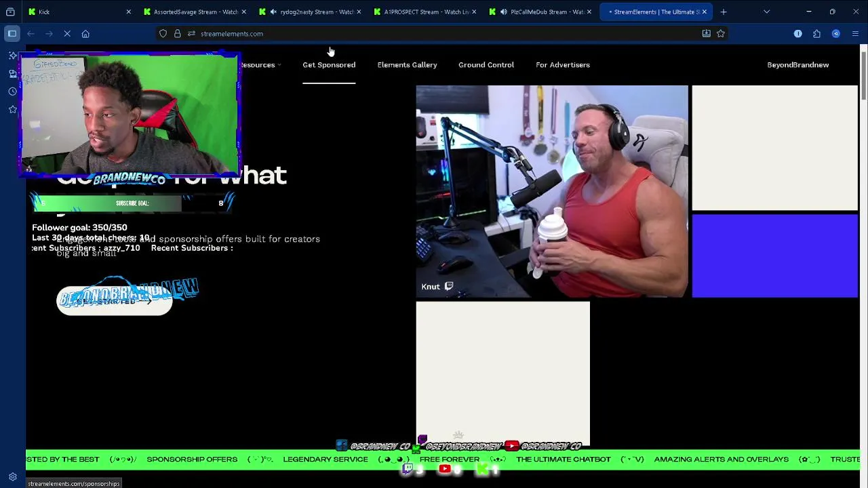Go back to the previous page

(31, 33)
